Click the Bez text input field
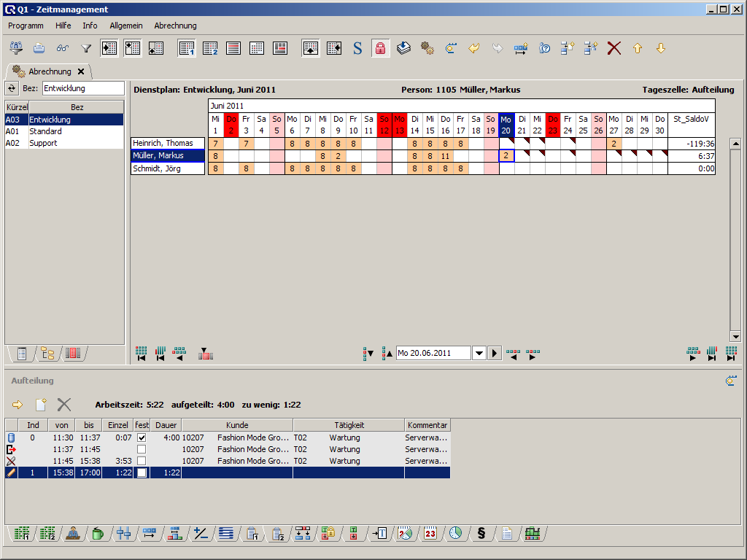 pyautogui.click(x=82, y=88)
